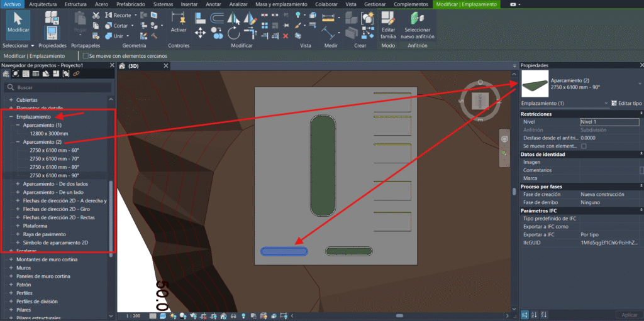This screenshot has width=644, height=321.
Task: Open the Arquitectura ribbon tab
Action: pyautogui.click(x=43, y=4)
